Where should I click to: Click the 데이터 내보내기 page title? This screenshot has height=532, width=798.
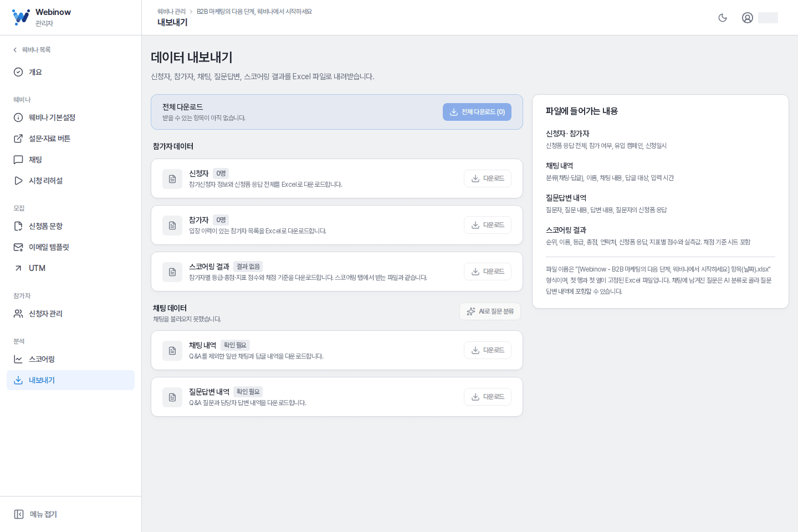[x=192, y=57]
